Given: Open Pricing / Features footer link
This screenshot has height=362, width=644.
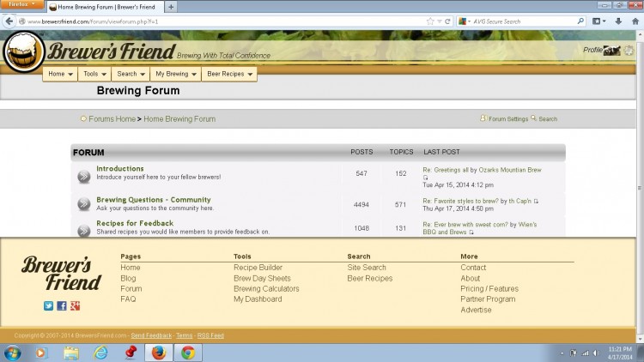Looking at the screenshot, I should (x=489, y=288).
